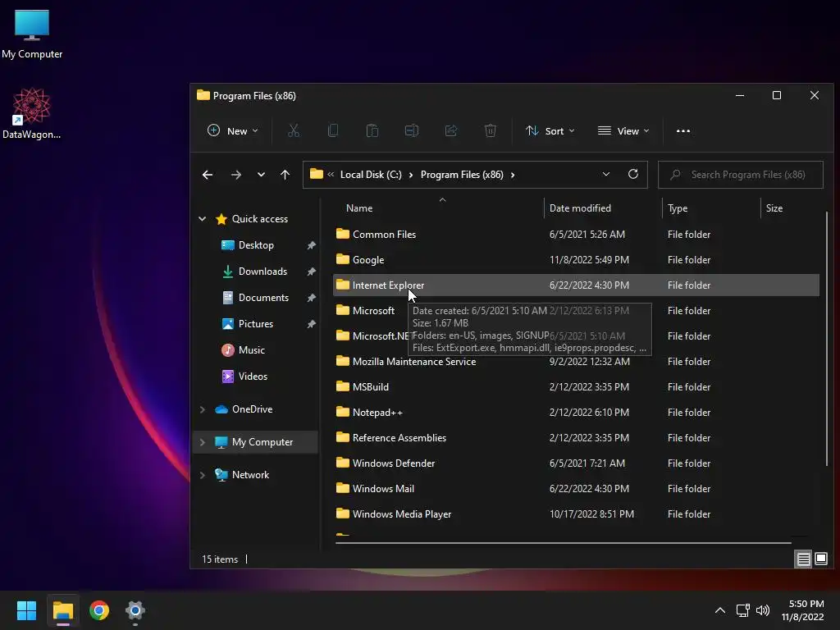The width and height of the screenshot is (840, 630).
Task: Open Settings gear on taskbar
Action: coord(135,610)
